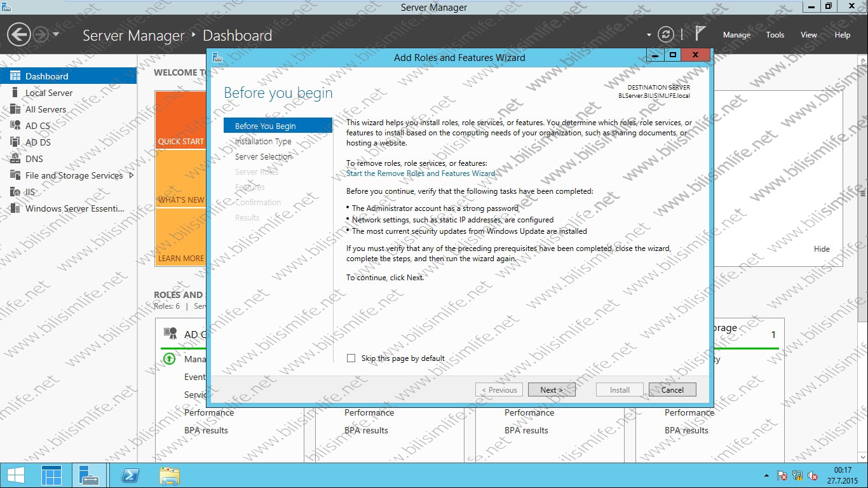Open the Help menu

842,35
